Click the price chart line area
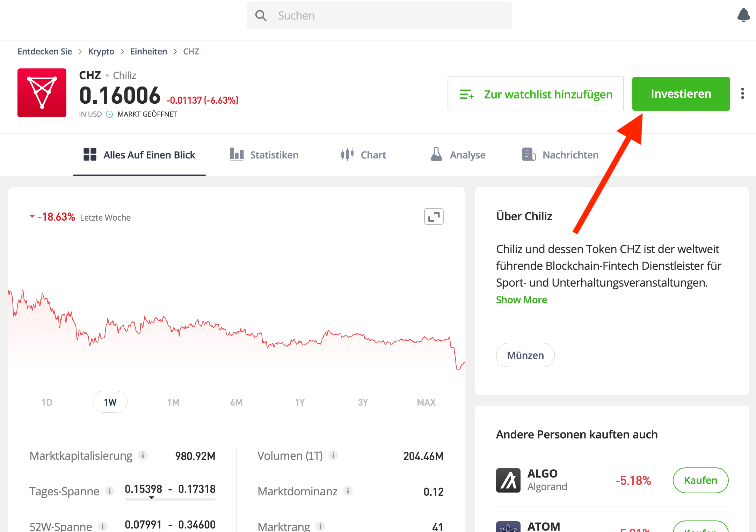This screenshot has width=756, height=532. (237, 330)
